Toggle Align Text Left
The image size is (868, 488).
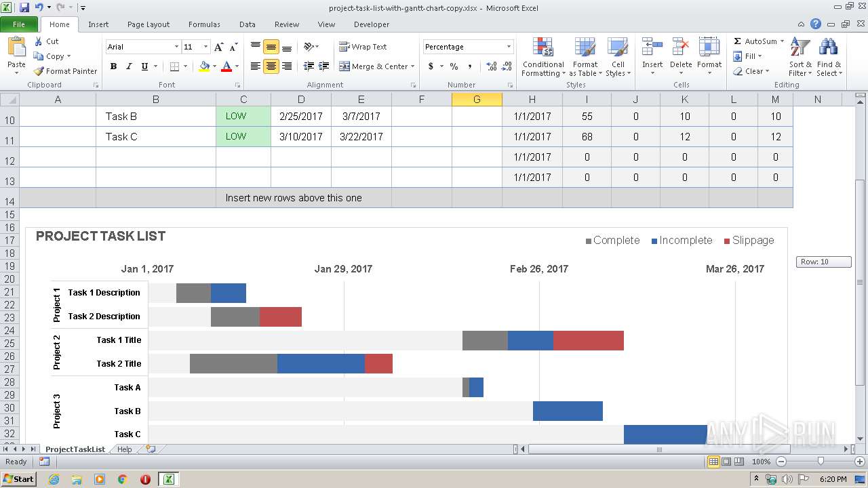(255, 66)
